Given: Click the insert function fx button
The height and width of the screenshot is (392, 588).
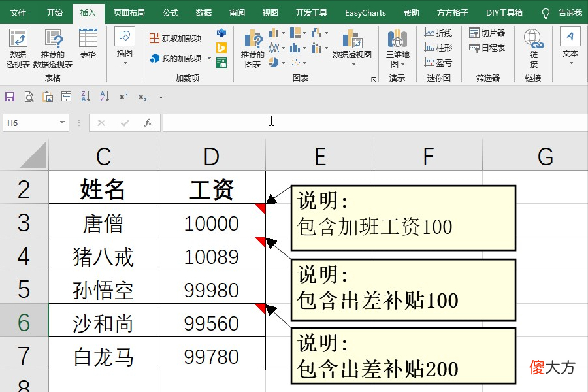Looking at the screenshot, I should pos(148,123).
